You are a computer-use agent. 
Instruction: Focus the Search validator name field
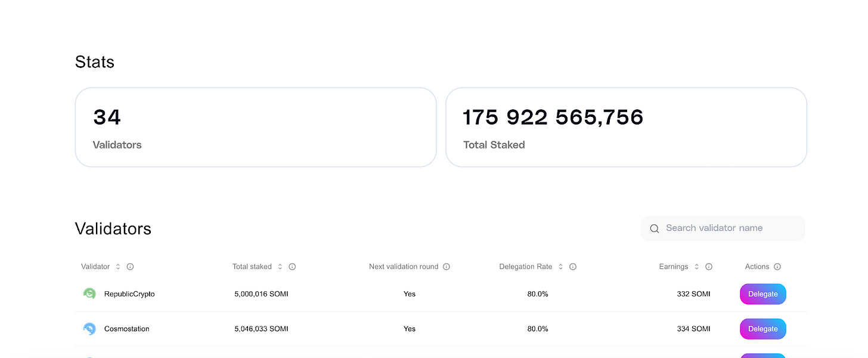click(723, 229)
